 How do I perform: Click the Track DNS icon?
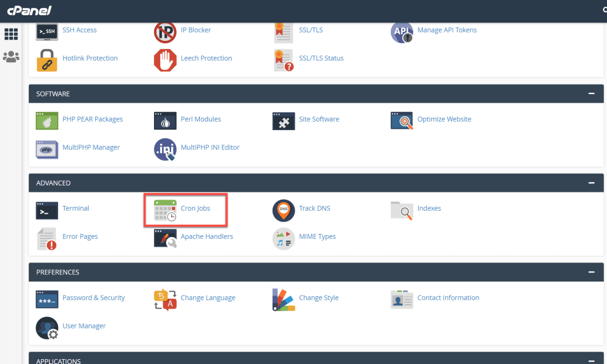tap(284, 209)
